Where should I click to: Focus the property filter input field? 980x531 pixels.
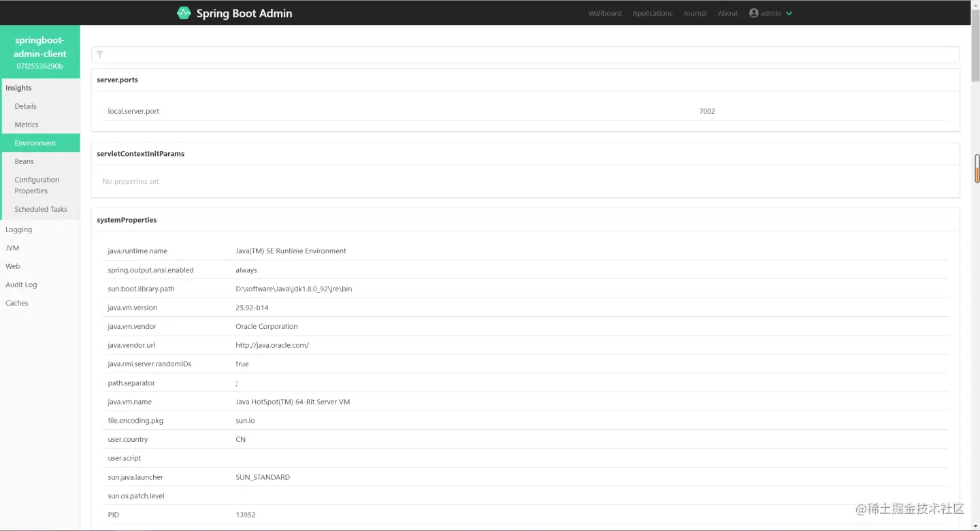(x=525, y=54)
